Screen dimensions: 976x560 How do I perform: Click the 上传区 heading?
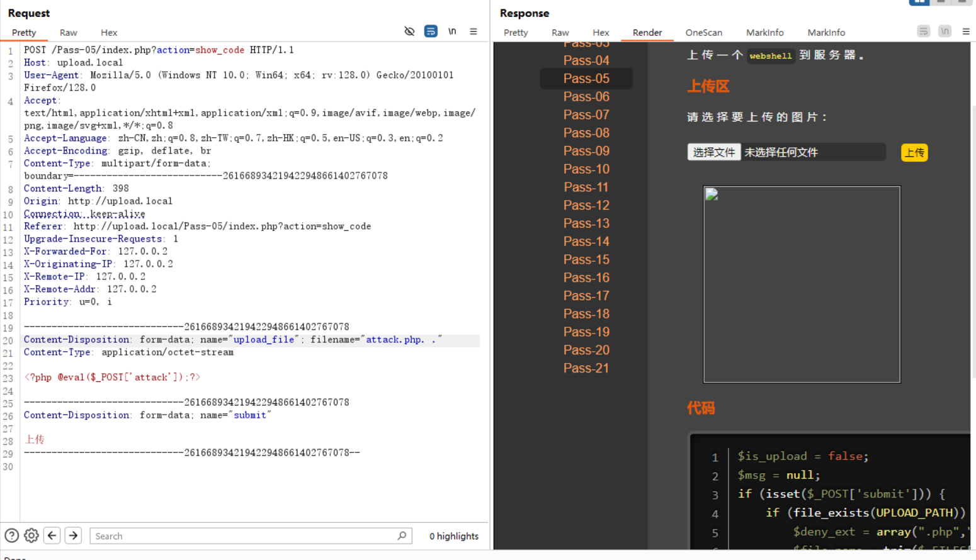click(x=708, y=86)
